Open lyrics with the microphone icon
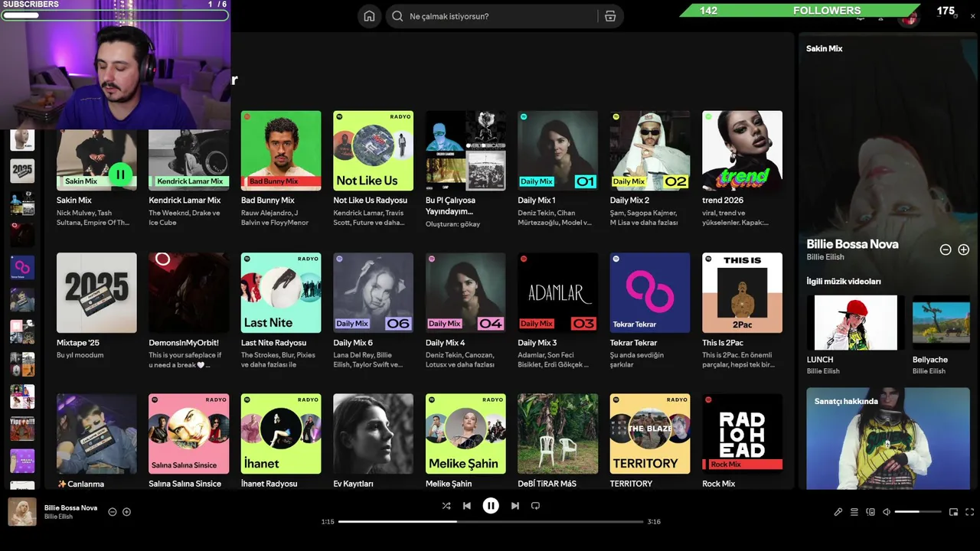This screenshot has width=980, height=551. point(838,512)
